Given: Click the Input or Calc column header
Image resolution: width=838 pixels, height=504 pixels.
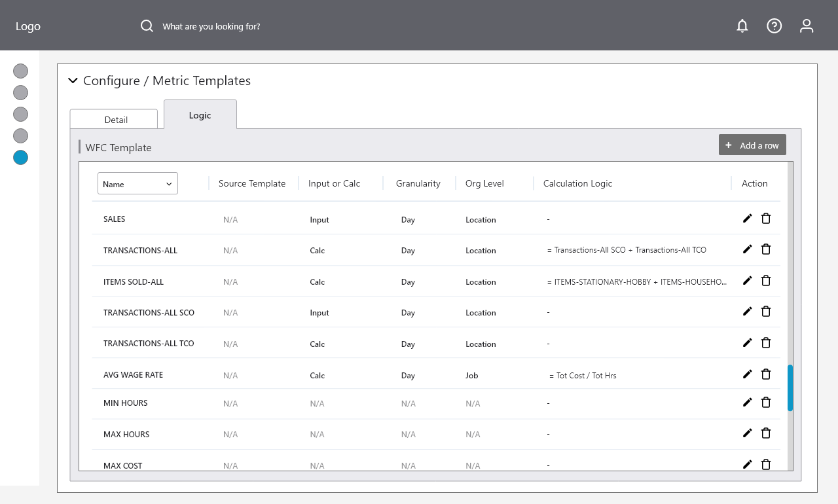Looking at the screenshot, I should click(x=334, y=183).
